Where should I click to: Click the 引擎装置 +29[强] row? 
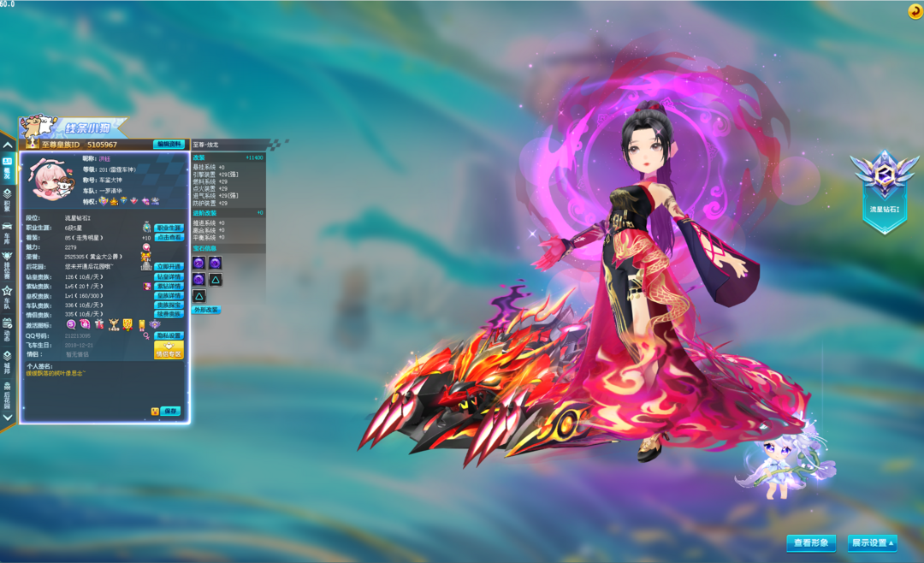216,175
